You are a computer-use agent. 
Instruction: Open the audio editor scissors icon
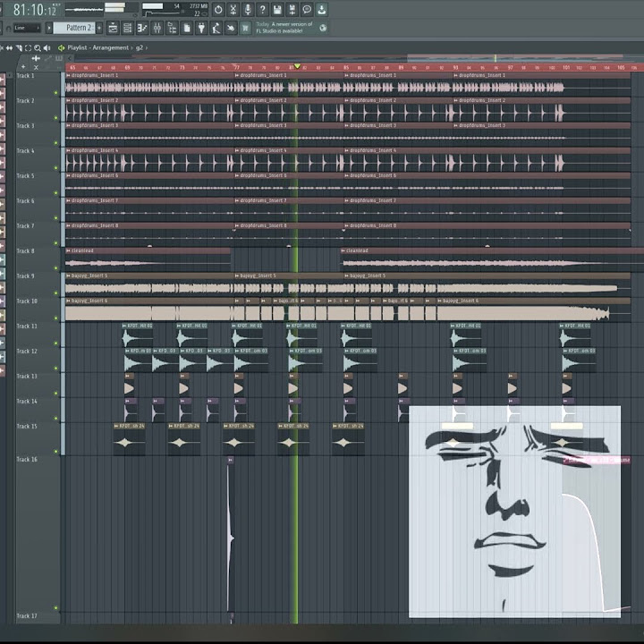(x=233, y=10)
